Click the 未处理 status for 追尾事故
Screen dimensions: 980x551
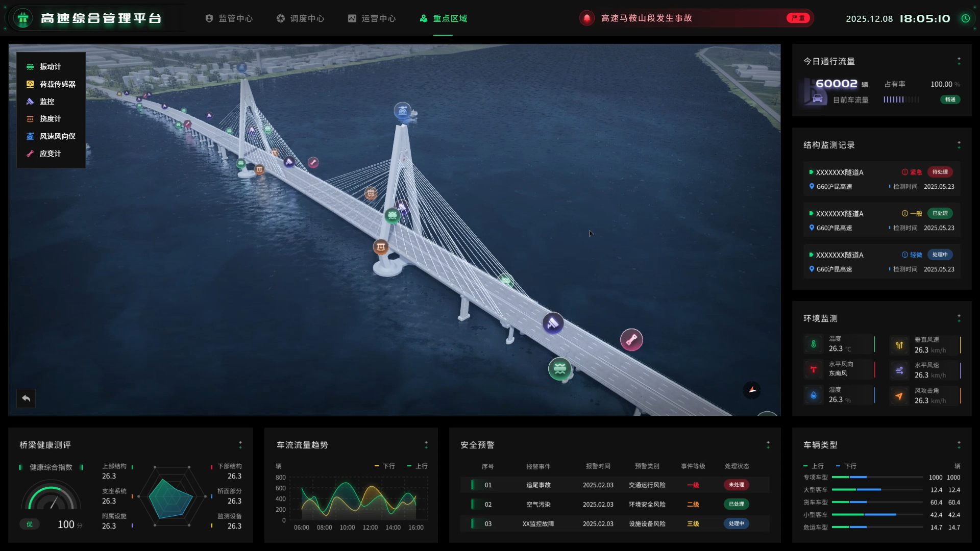click(736, 485)
